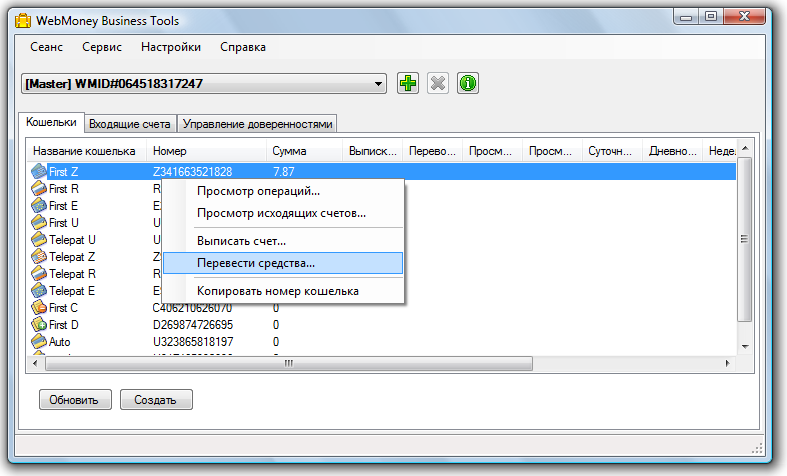
Task: Click the Создать button
Action: (x=156, y=400)
